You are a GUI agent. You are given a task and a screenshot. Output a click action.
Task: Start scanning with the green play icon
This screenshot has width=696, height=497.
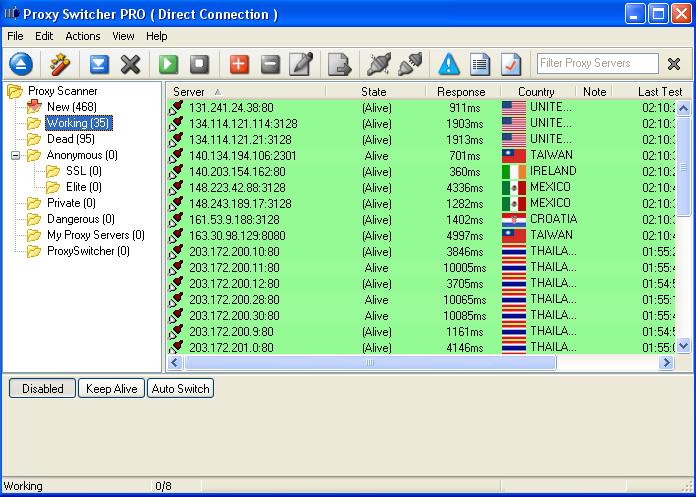pos(168,64)
